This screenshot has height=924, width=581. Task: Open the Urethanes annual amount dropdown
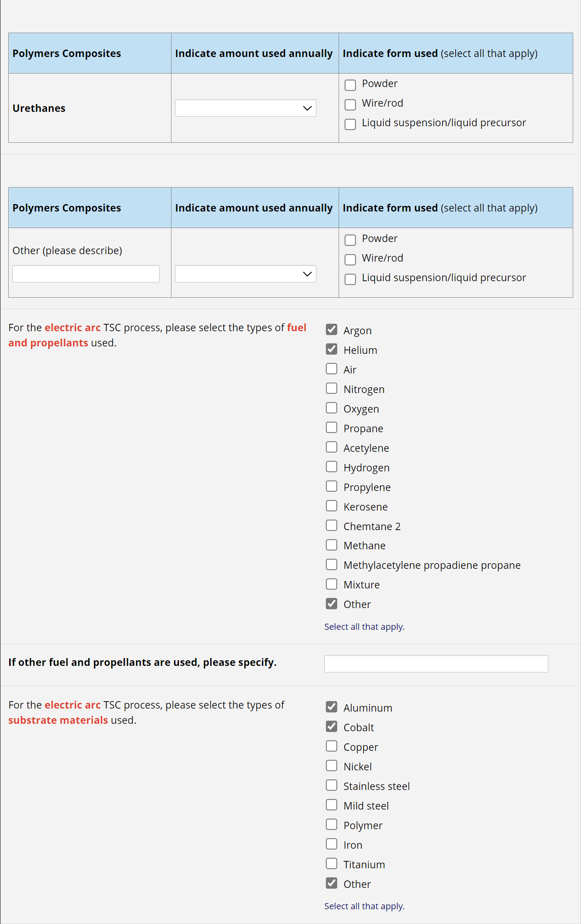click(245, 108)
